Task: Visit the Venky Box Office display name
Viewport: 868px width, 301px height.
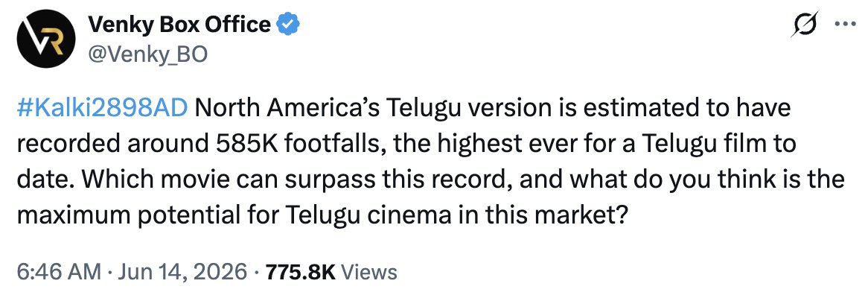Action: pos(179,25)
